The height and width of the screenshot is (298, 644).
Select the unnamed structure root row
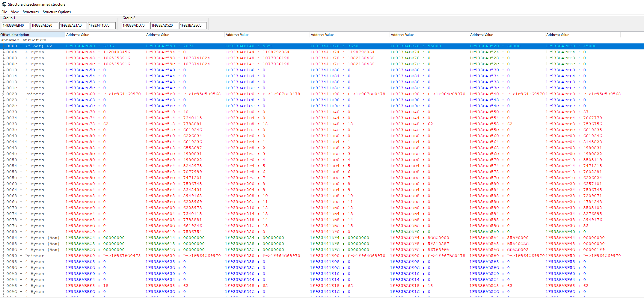23,40
